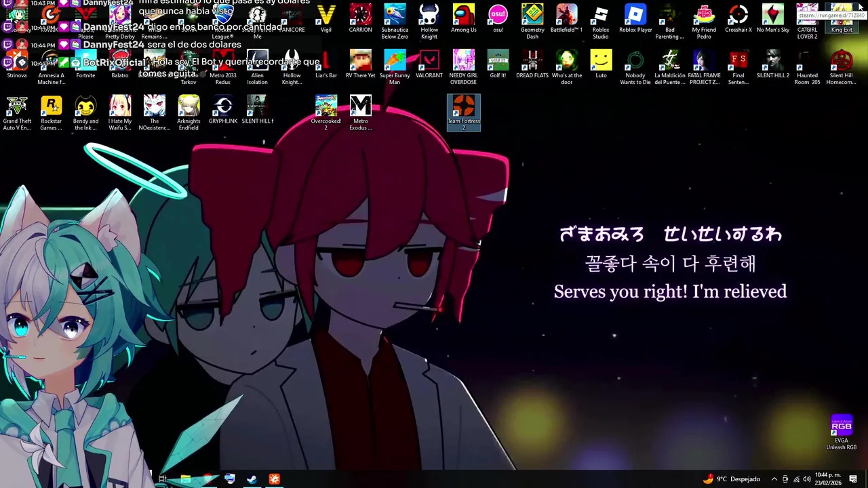Open File Explorer in the taskbar
868x488 pixels.
pos(185,479)
